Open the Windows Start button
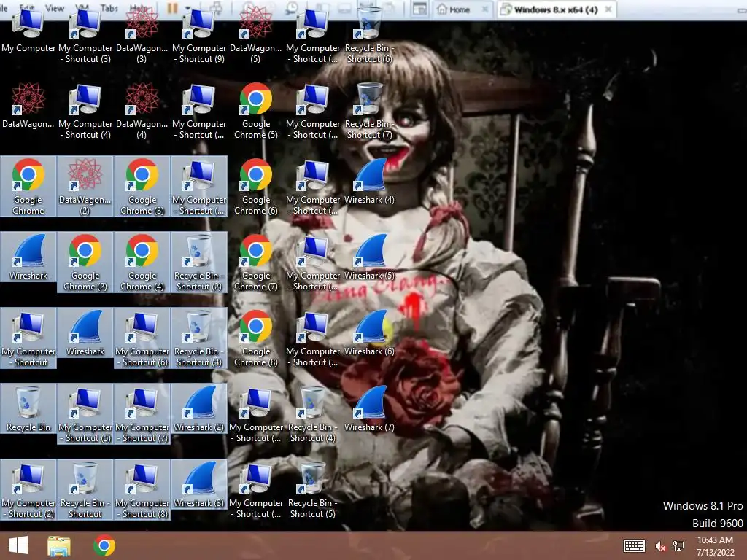This screenshot has width=747, height=560. [x=18, y=545]
